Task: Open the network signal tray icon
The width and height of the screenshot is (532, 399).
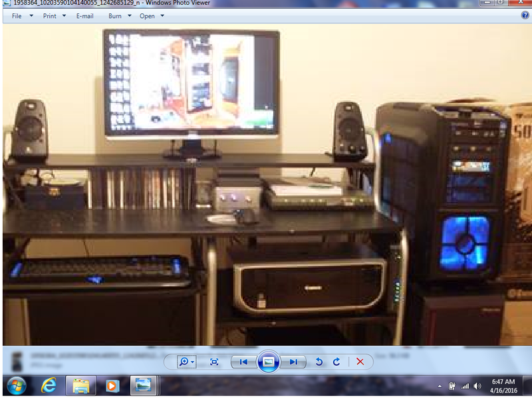Action: 465,386
